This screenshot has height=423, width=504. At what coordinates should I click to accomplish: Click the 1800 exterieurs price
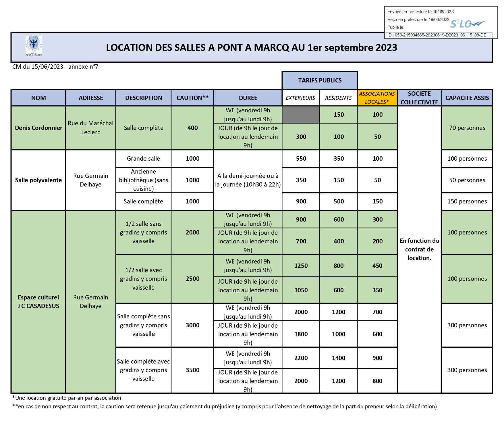[x=301, y=334]
